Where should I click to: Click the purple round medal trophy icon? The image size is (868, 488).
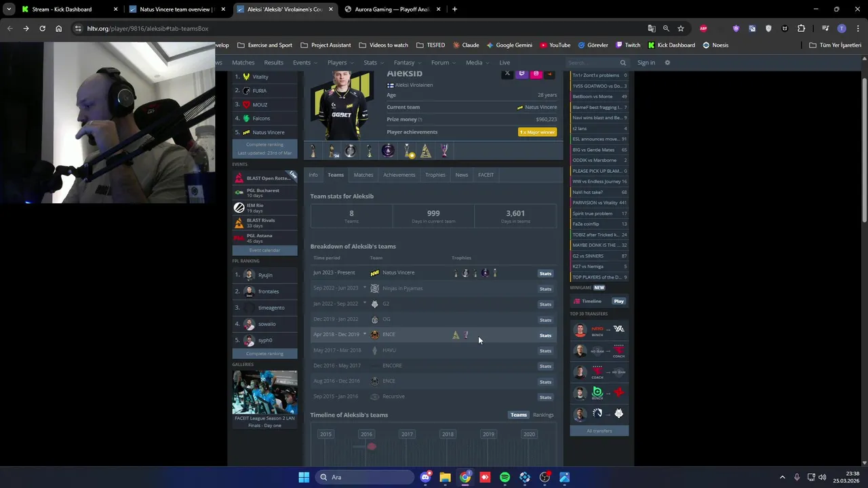(x=388, y=150)
